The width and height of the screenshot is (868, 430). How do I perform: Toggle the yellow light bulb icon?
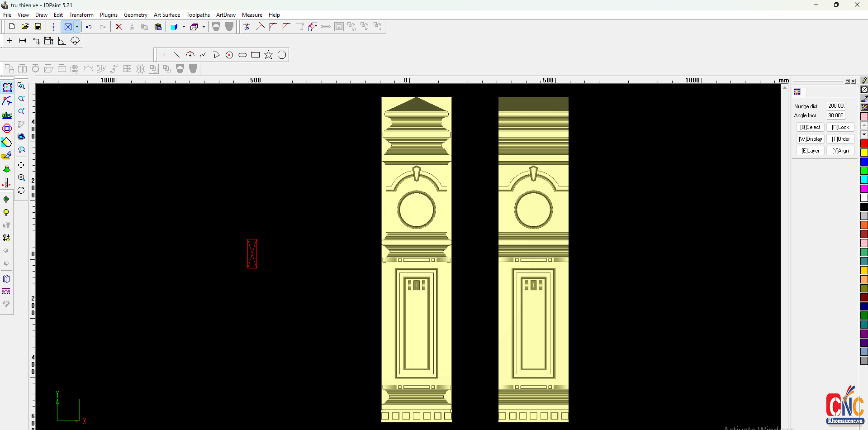click(x=6, y=213)
